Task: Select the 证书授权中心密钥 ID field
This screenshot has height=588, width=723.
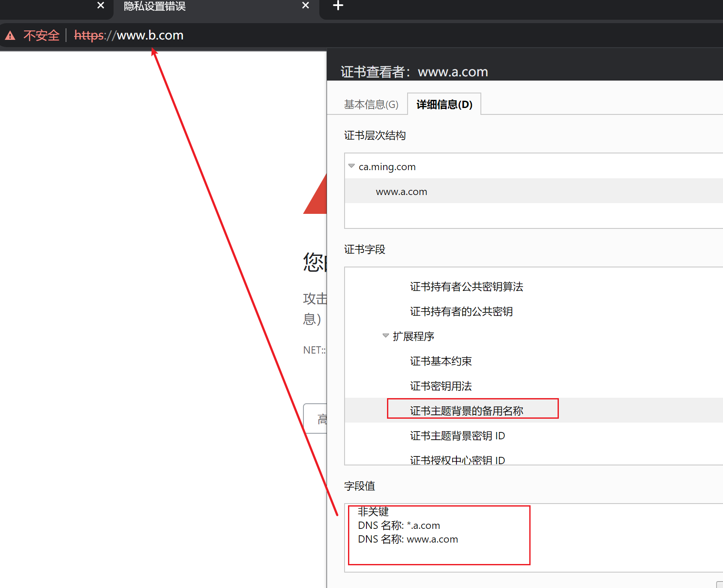Action: pyautogui.click(x=457, y=460)
